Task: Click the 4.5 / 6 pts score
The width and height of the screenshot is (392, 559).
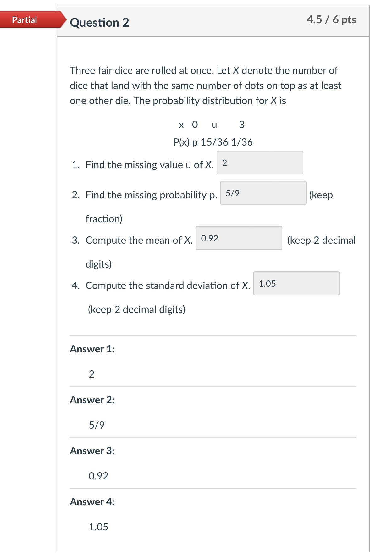Action: [x=332, y=19]
